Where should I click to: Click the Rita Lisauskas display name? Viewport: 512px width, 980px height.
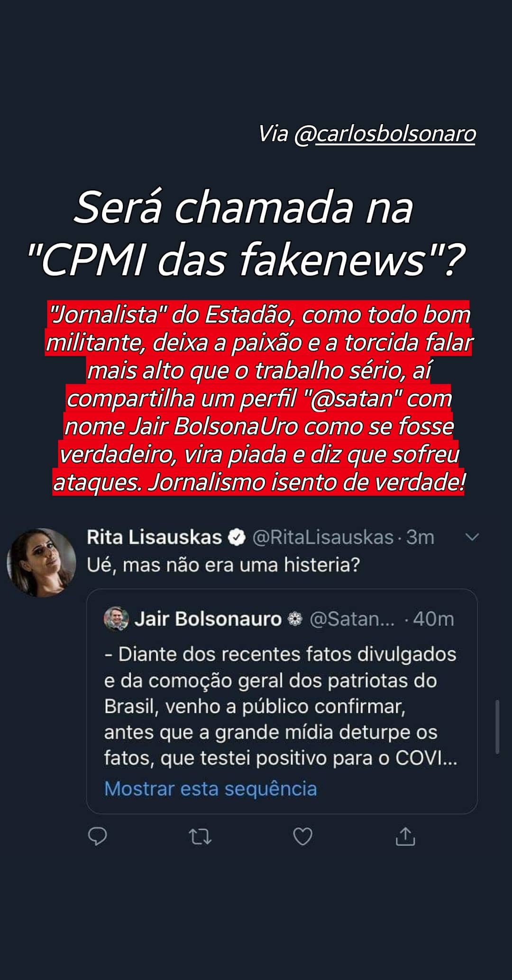154,537
